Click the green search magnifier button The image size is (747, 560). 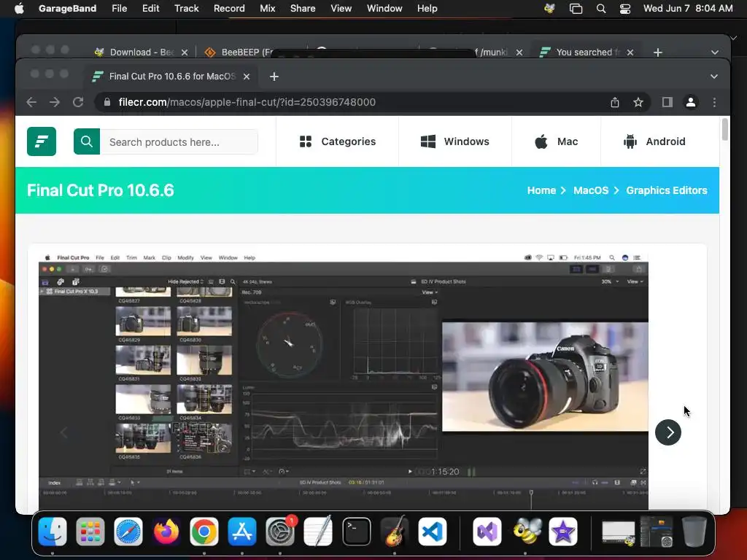pos(87,141)
